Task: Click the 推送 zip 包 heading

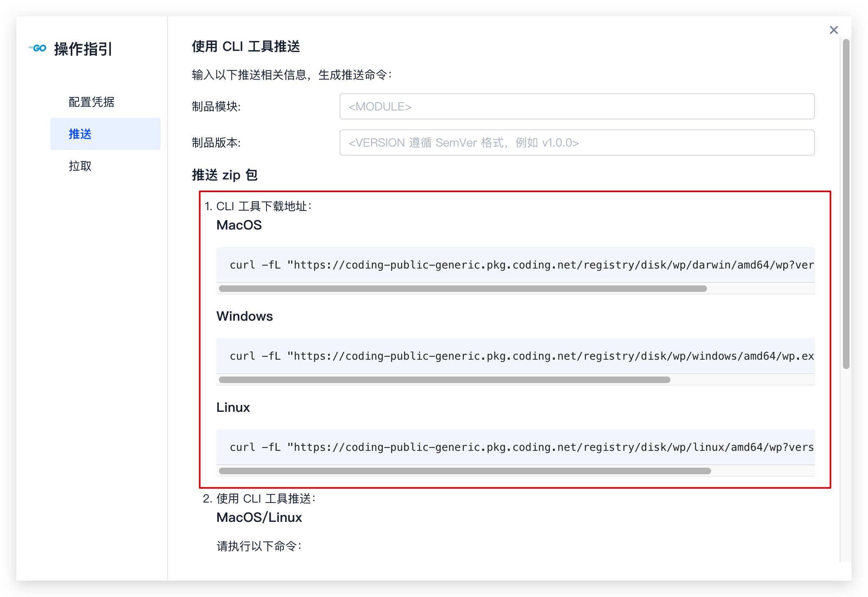Action: tap(225, 175)
